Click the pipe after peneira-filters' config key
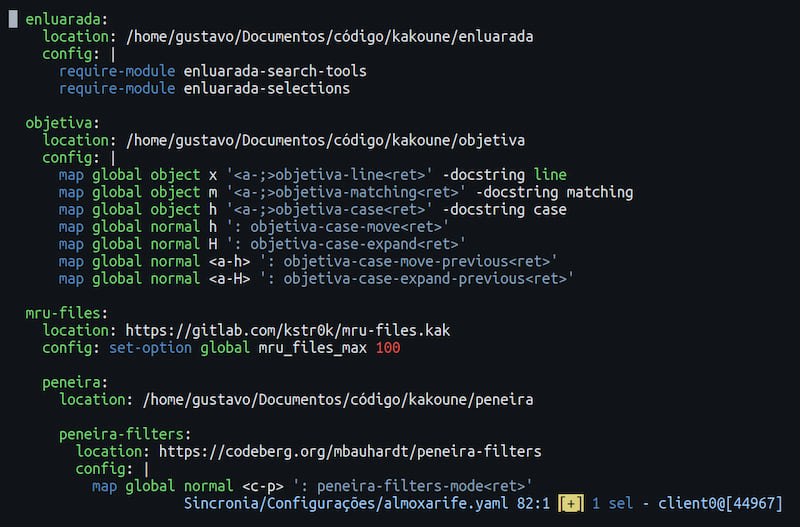800x527 pixels. click(x=146, y=468)
